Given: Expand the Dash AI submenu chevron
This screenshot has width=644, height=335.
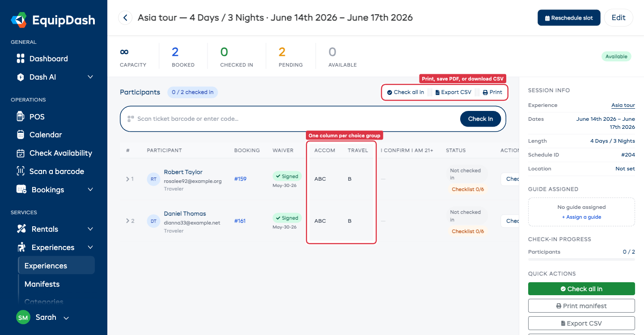Looking at the screenshot, I should [90, 77].
